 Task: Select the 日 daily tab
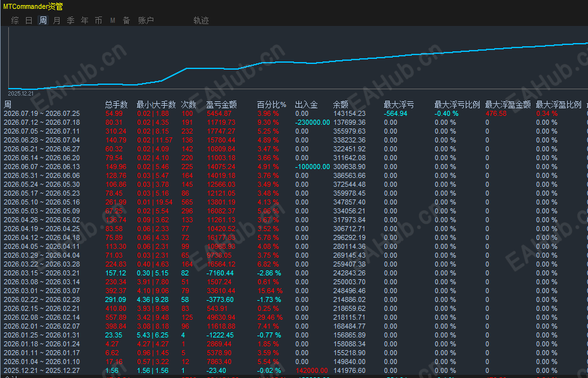point(29,20)
